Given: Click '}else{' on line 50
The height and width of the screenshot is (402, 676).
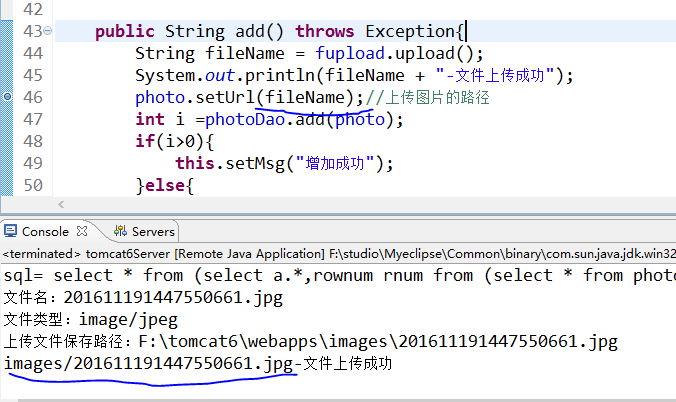Looking at the screenshot, I should 165,185.
